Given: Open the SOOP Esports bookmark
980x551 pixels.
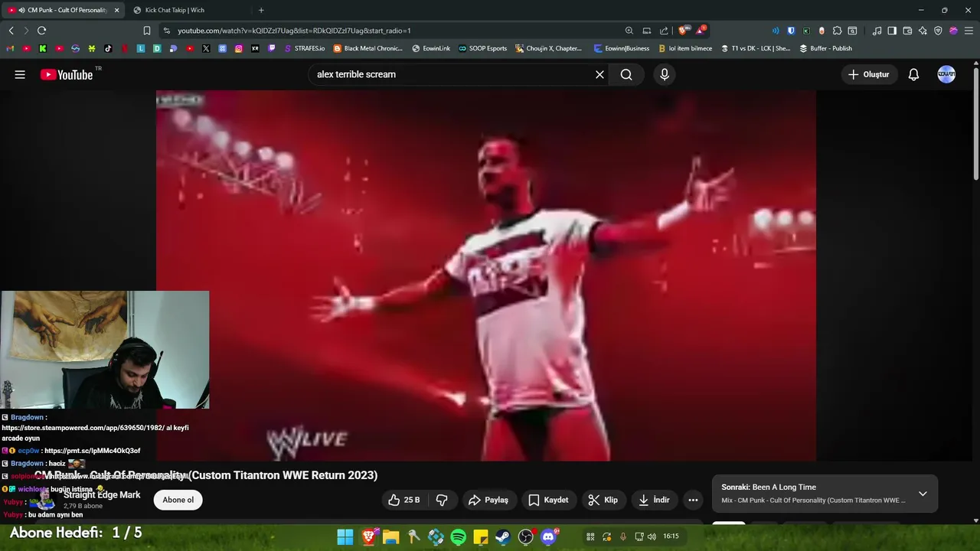Looking at the screenshot, I should (482, 48).
